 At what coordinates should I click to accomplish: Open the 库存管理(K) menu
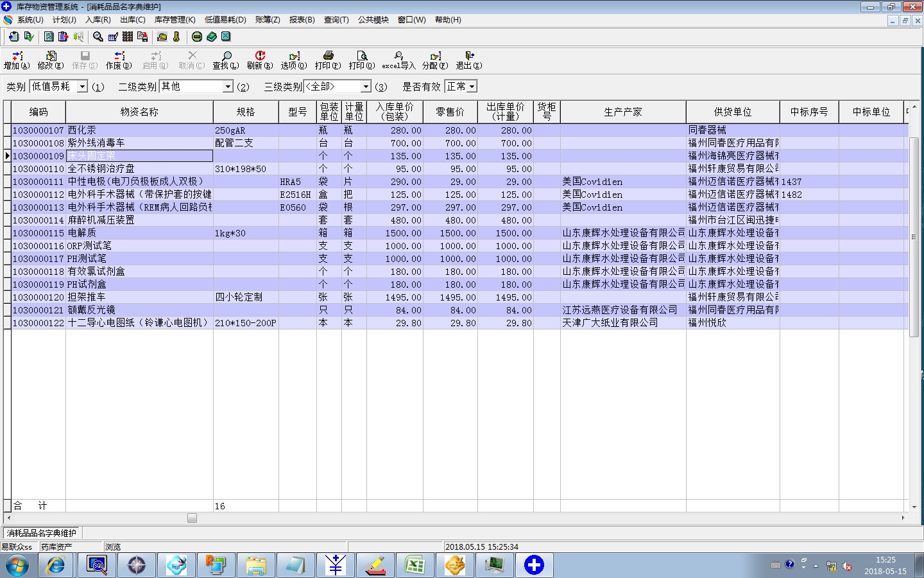click(x=175, y=20)
